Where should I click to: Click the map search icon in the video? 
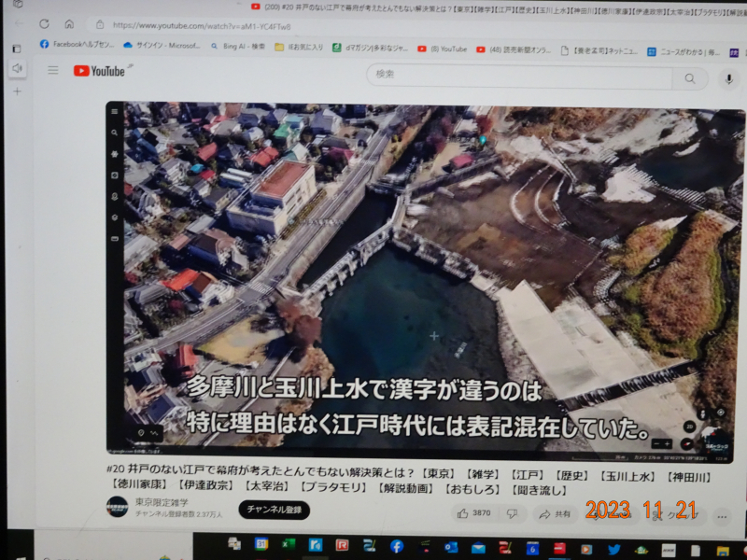click(114, 133)
